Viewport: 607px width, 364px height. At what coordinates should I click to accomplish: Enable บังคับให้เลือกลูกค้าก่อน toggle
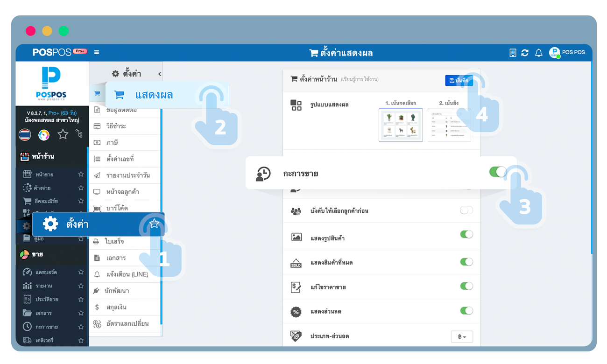[466, 210]
